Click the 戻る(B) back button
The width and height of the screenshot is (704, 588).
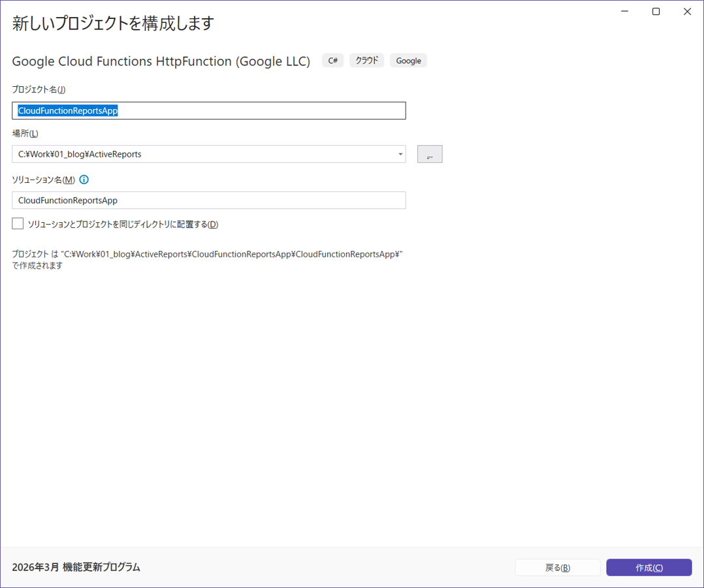coord(558,567)
